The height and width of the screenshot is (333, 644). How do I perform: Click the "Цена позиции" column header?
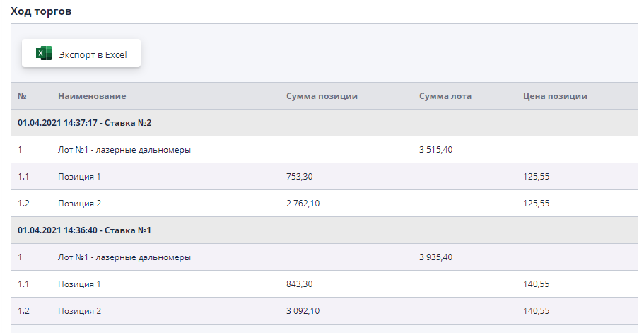click(x=555, y=96)
